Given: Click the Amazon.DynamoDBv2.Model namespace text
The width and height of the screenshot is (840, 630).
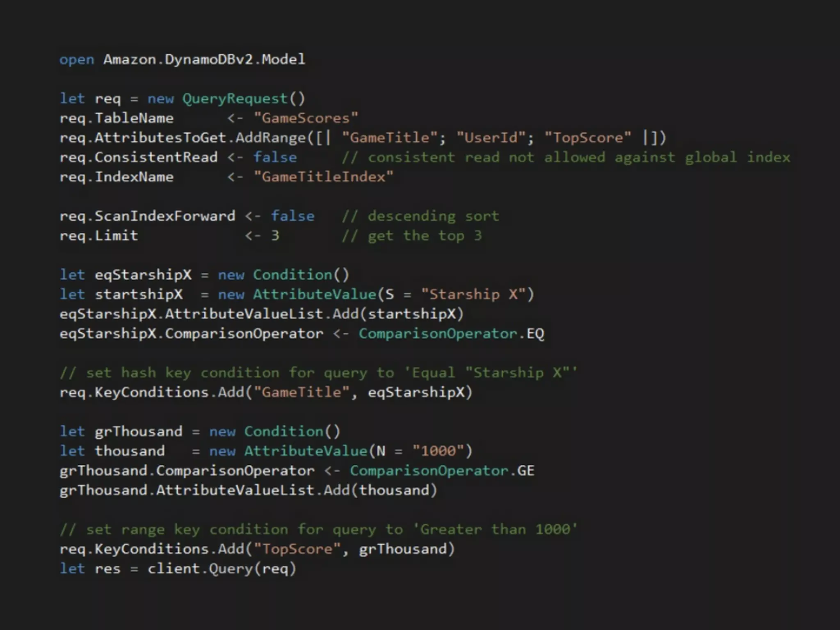Looking at the screenshot, I should 204,59.
